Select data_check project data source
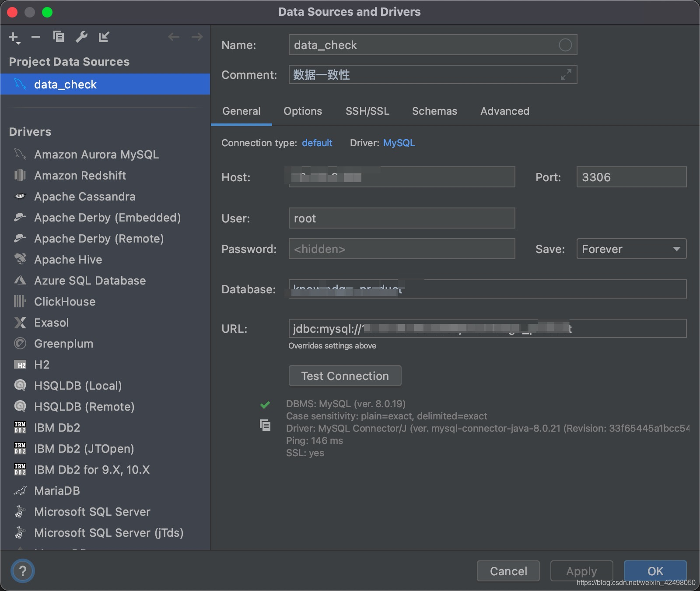Viewport: 700px width, 591px height. pos(105,84)
